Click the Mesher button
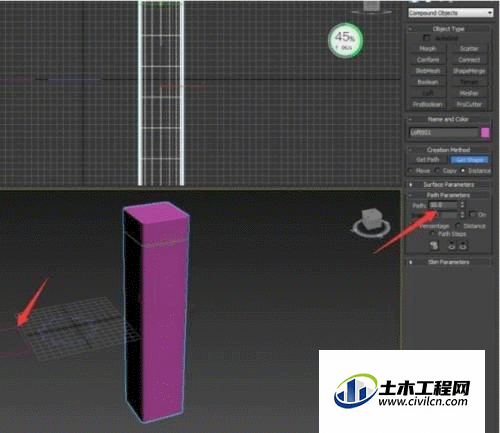The width and height of the screenshot is (500, 433). (469, 93)
